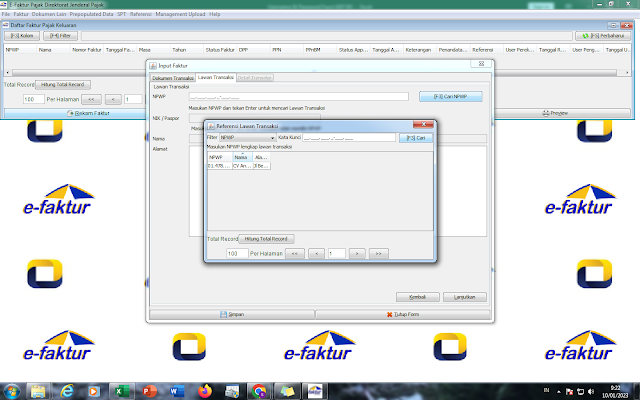Open Google Chrome from the taskbar
This screenshot has height=400, width=640.
(259, 391)
